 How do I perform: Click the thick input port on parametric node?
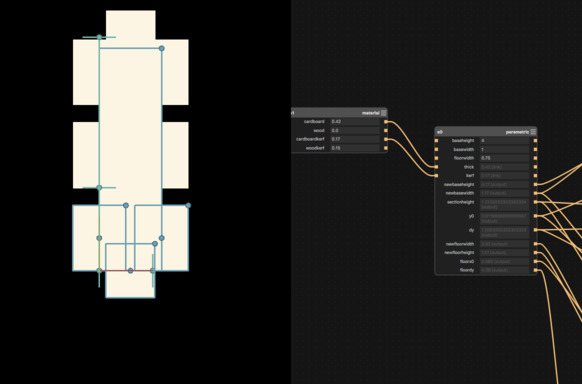coord(436,167)
